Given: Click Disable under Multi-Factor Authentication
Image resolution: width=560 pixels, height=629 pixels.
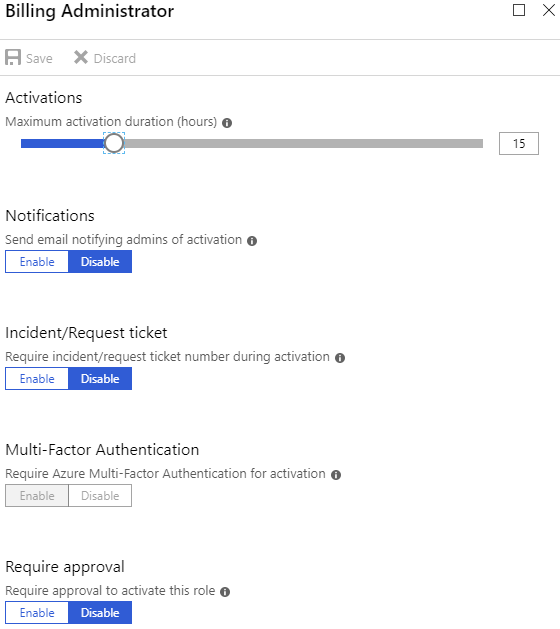Looking at the screenshot, I should click(x=100, y=495).
